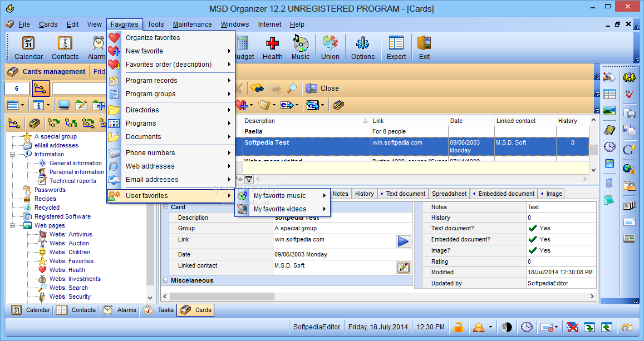Click the clock icon in right sidebar
Image resolution: width=644 pixels, height=341 pixels.
[x=609, y=146]
